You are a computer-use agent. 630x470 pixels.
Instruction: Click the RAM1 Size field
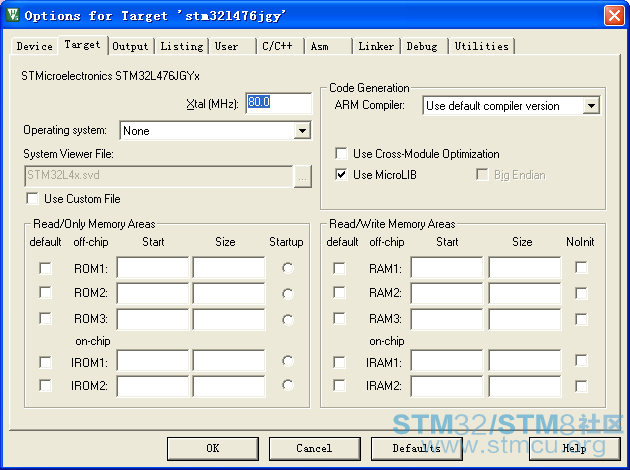click(525, 268)
